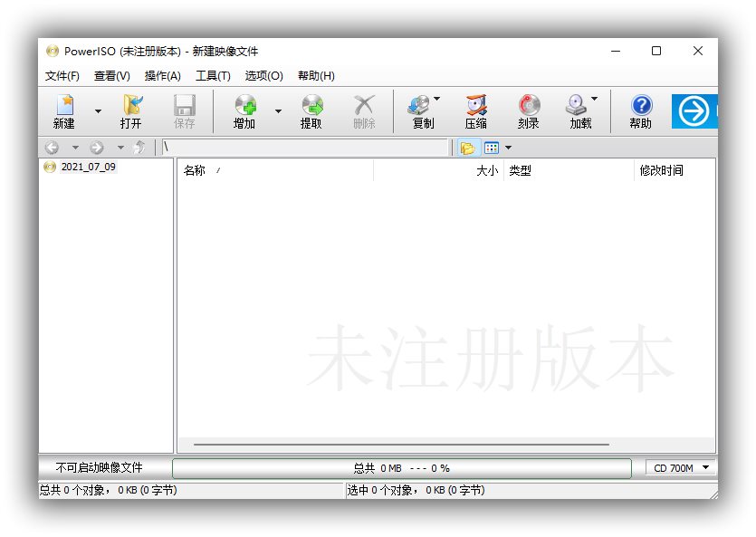Viewport: 756px width, 537px height.
Task: Open the 查看(V) menu
Action: (112, 76)
